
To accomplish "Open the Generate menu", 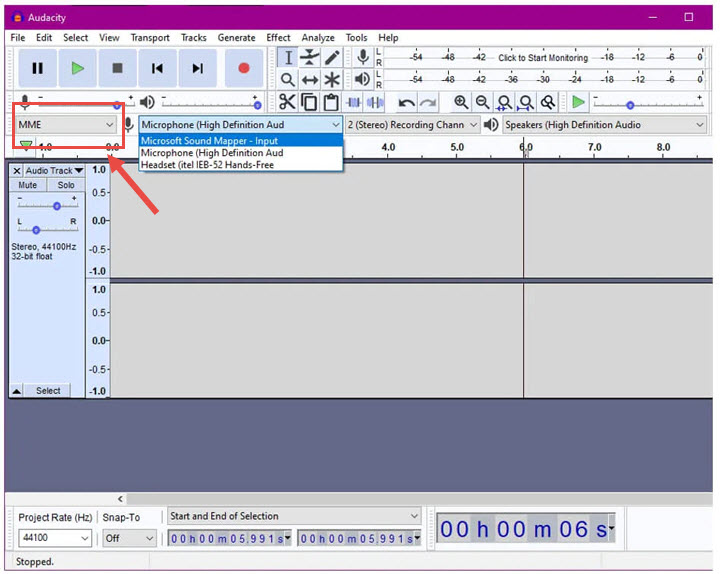I will 236,38.
